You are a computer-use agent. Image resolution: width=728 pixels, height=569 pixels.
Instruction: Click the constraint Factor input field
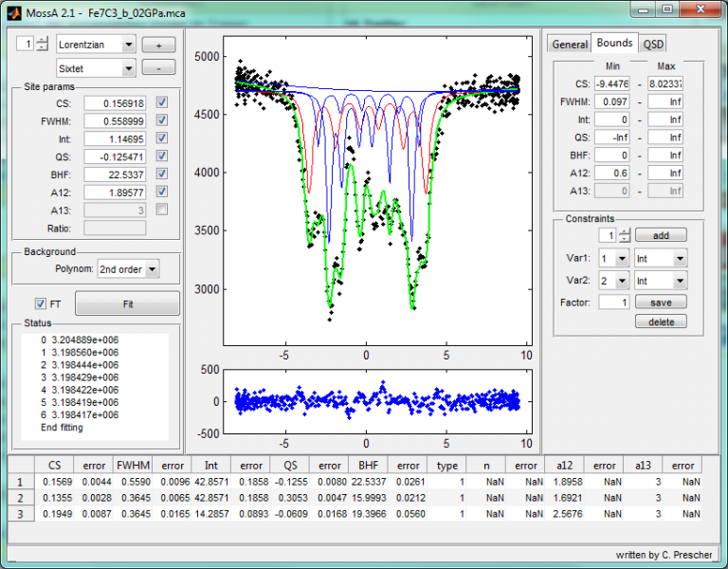tap(612, 303)
